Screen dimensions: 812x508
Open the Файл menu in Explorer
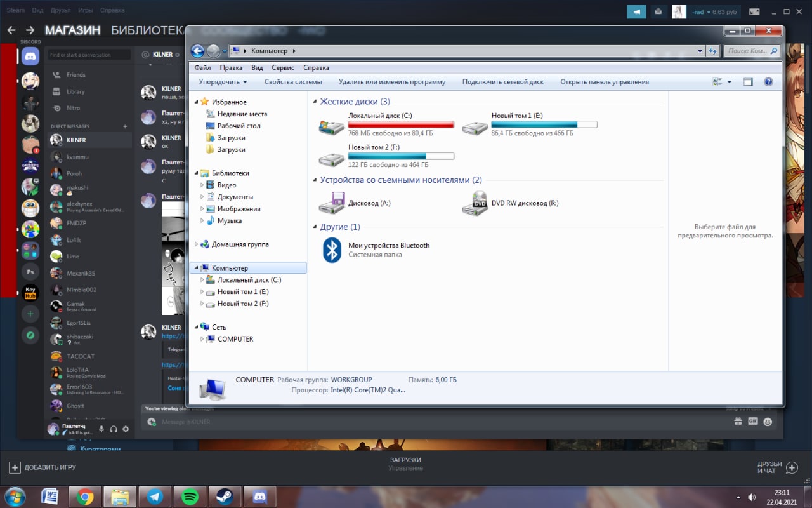(203, 67)
